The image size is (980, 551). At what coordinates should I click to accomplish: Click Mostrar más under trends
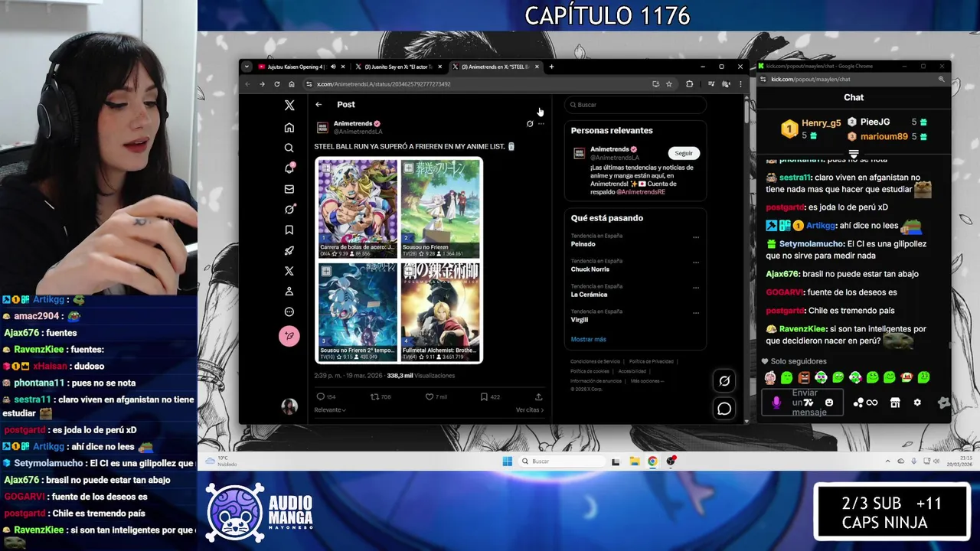588,339
